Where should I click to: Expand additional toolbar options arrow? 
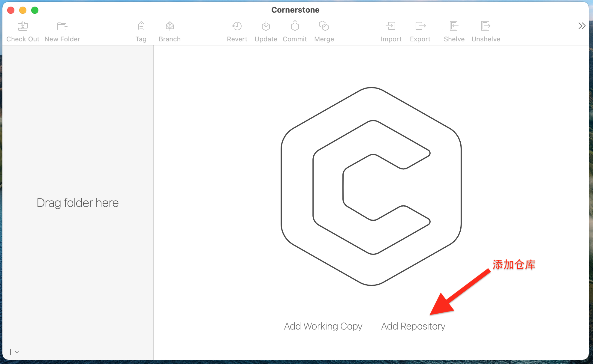click(x=582, y=26)
